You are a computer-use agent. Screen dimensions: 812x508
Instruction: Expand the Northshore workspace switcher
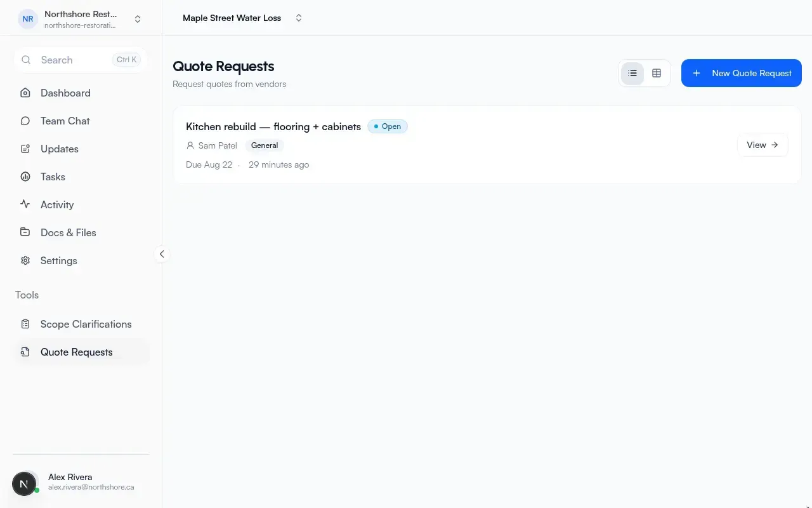click(x=138, y=19)
